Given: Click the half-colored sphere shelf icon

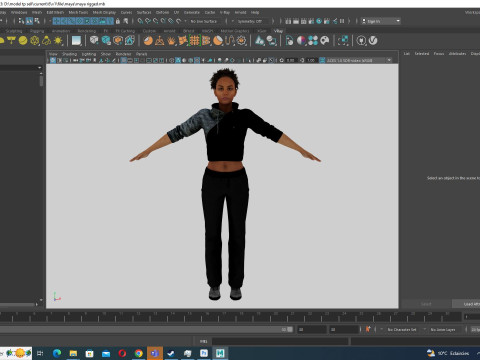Looking at the screenshot, I should point(301,41).
